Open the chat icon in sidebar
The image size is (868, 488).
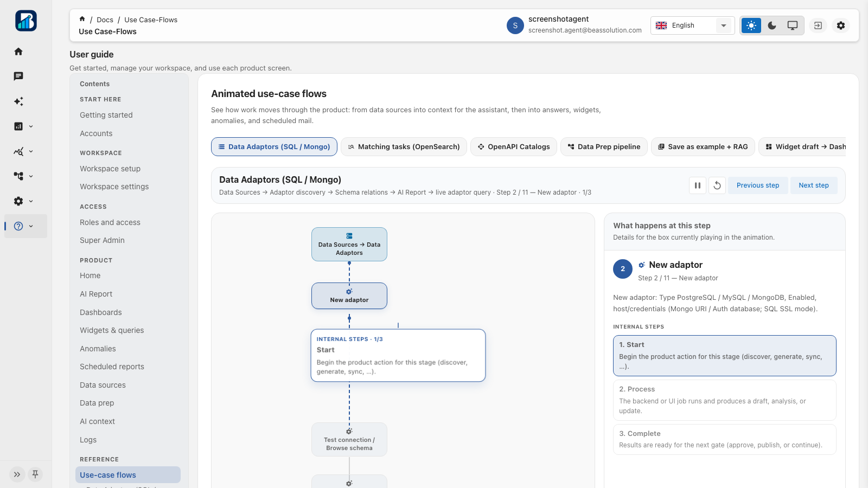18,76
